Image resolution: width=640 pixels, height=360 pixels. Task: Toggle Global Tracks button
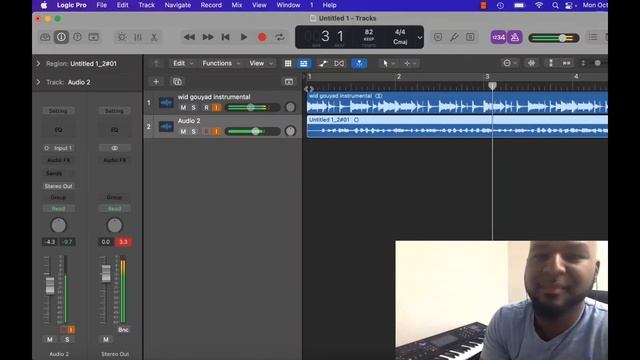click(x=289, y=82)
